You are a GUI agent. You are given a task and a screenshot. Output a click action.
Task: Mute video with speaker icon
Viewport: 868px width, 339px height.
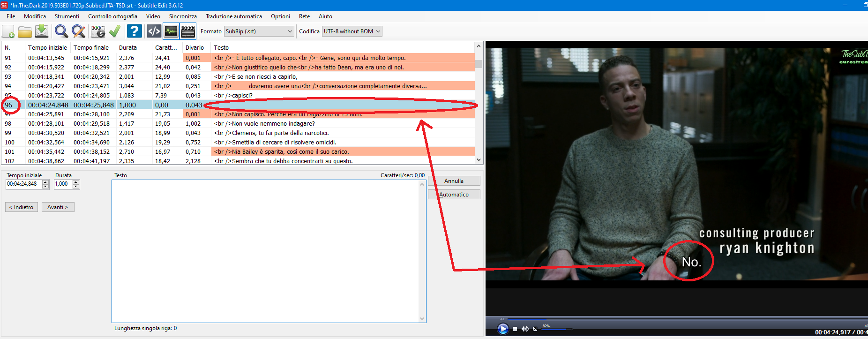pyautogui.click(x=525, y=329)
